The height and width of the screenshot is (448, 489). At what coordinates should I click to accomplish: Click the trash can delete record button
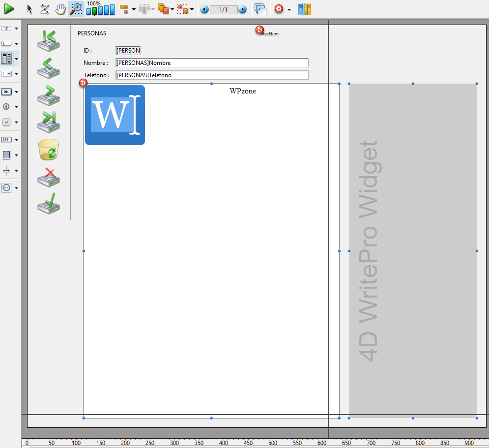(49, 149)
